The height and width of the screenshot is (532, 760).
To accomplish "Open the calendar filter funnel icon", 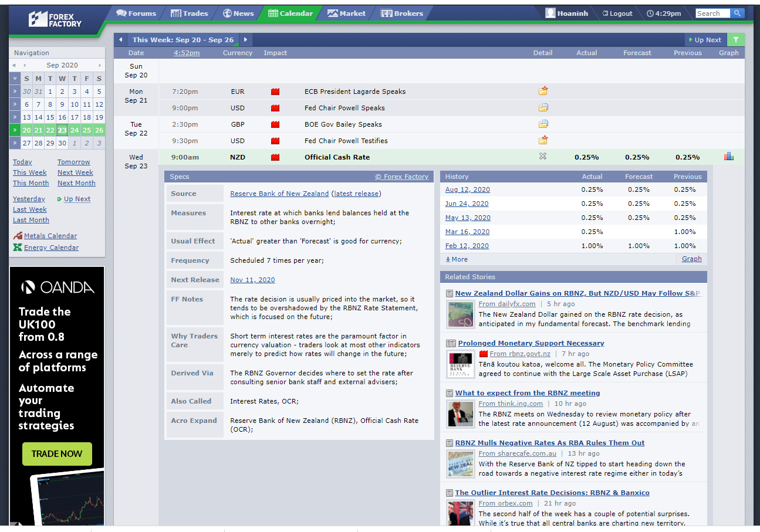I will (736, 40).
